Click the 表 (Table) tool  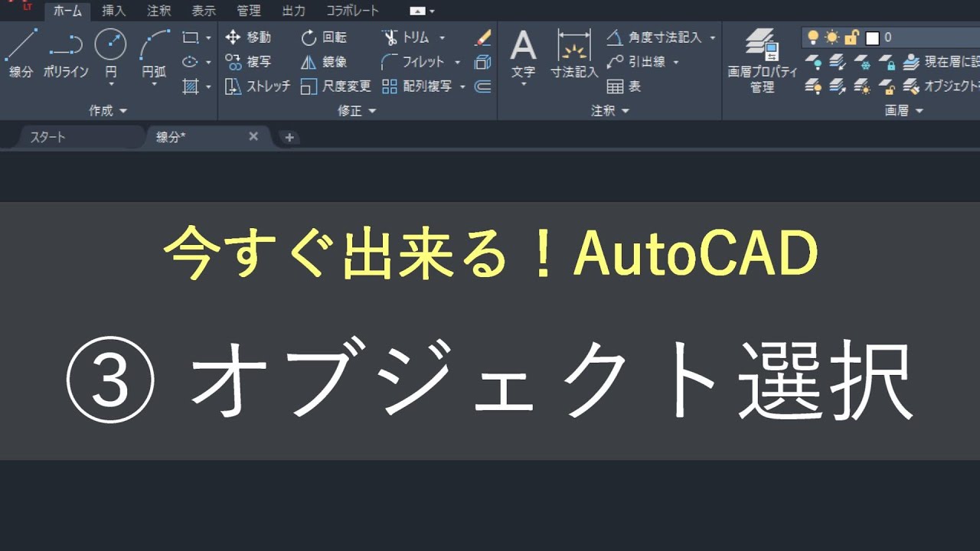pos(624,86)
